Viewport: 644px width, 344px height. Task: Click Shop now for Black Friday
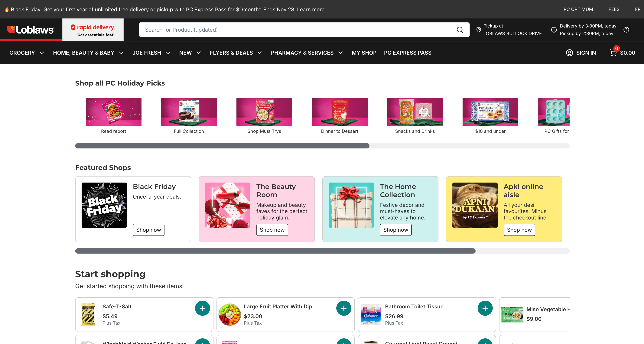click(x=148, y=230)
